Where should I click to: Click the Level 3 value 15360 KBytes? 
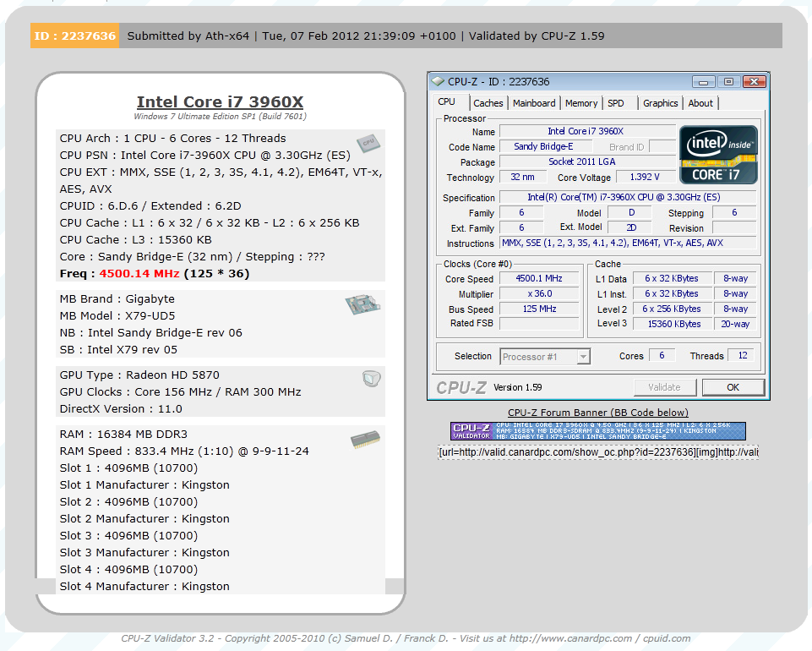(672, 324)
